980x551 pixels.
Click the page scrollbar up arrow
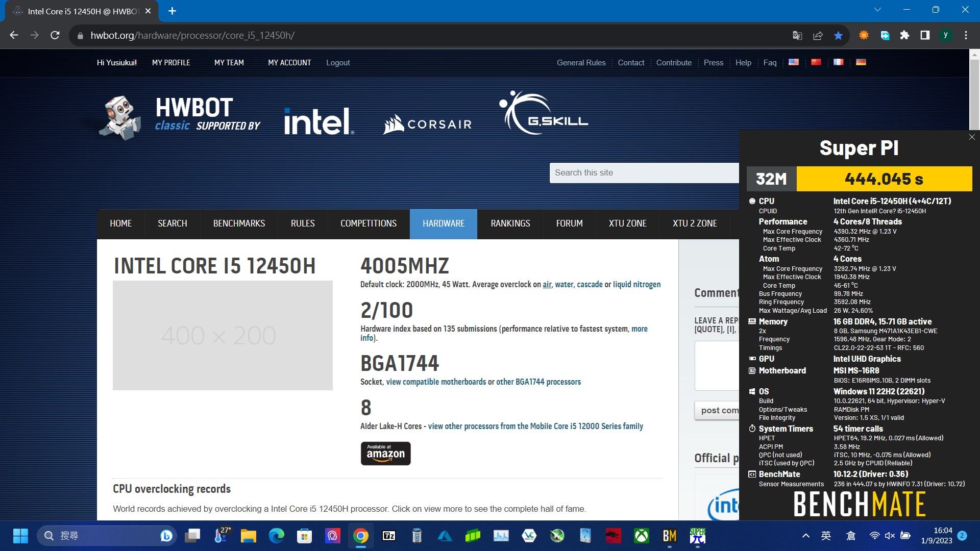(974, 54)
